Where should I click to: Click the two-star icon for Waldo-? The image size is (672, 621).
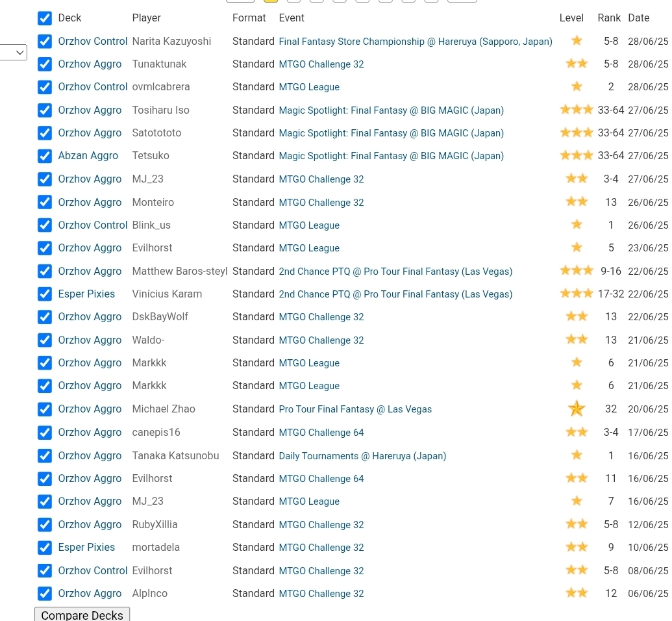point(577,339)
